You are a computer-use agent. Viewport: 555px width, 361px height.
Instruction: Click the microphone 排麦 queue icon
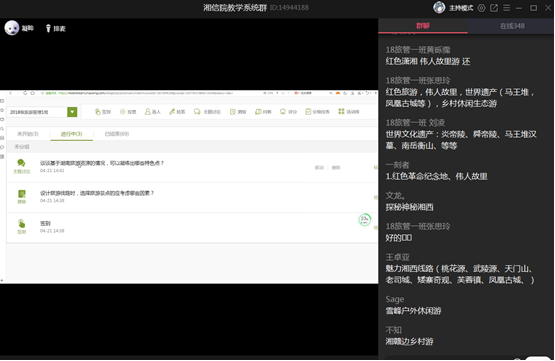pos(48,28)
